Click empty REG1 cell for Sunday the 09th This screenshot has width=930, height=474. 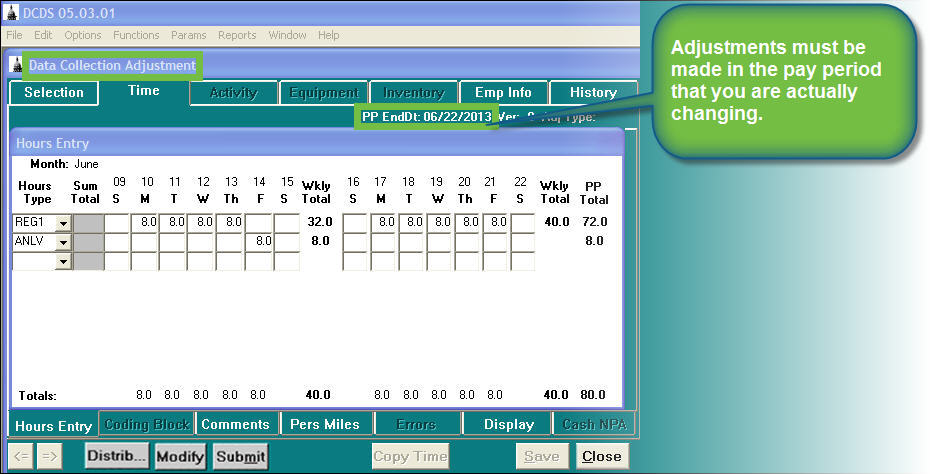pos(117,222)
